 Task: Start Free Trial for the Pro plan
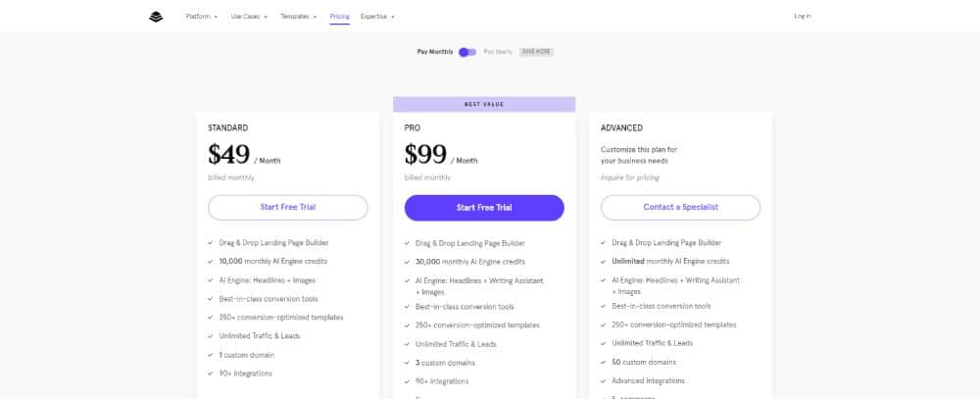point(484,208)
